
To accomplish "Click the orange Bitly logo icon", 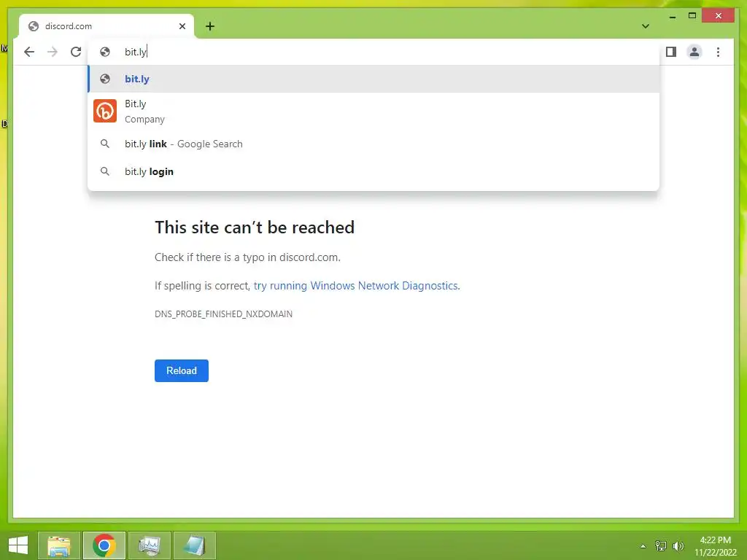I will (105, 111).
